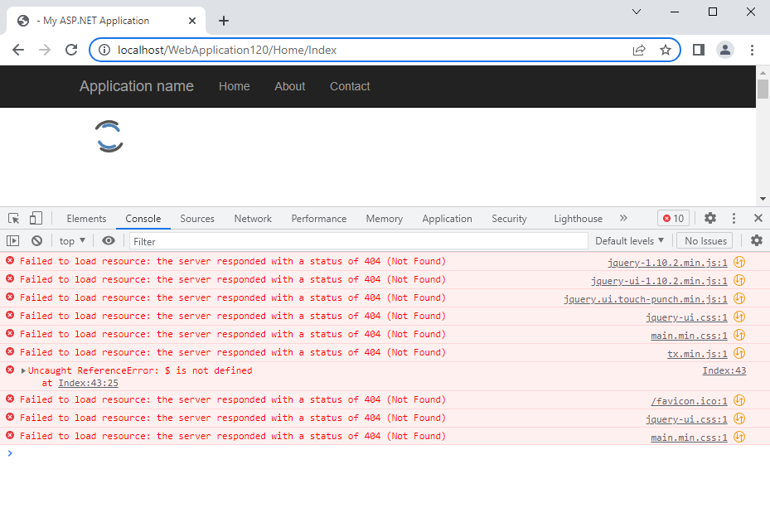
Task: Reload the current page
Action: point(72,50)
